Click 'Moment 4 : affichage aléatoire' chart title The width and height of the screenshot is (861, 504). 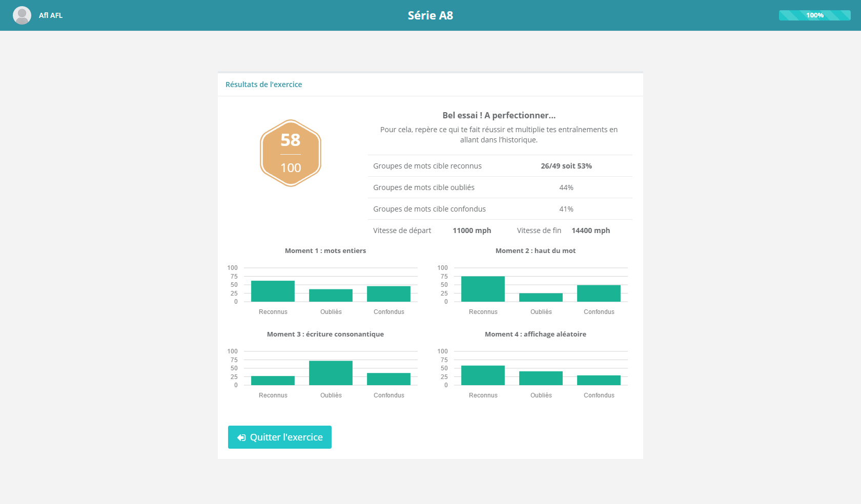pyautogui.click(x=536, y=334)
